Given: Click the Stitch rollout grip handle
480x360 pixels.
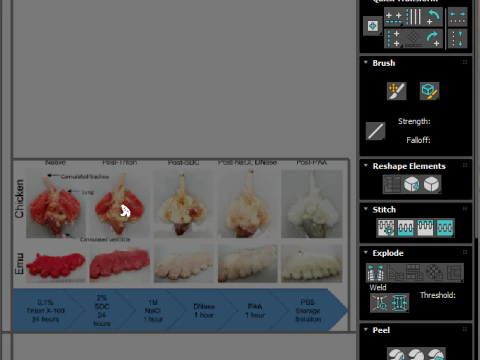Looking at the screenshot, I should click(465, 209).
